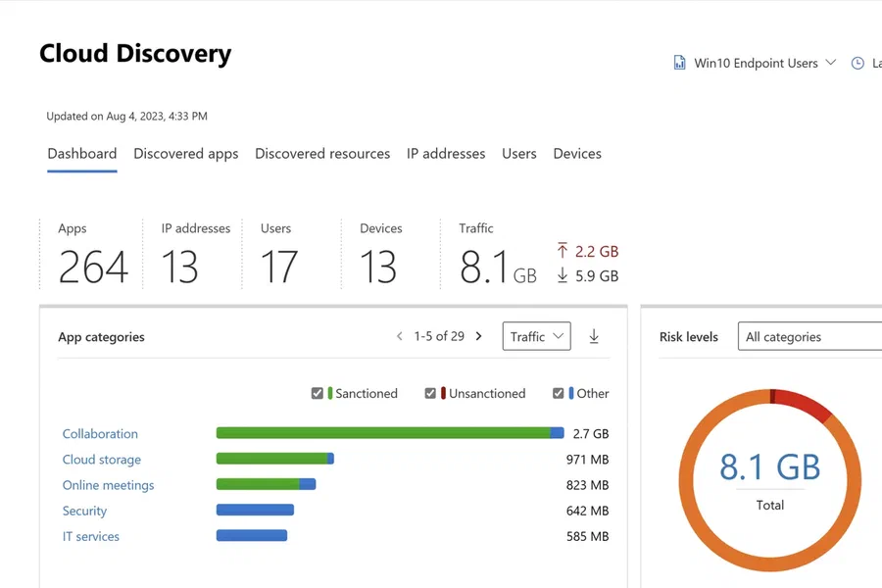882x588 pixels.
Task: Open the Users tab
Action: tap(519, 154)
